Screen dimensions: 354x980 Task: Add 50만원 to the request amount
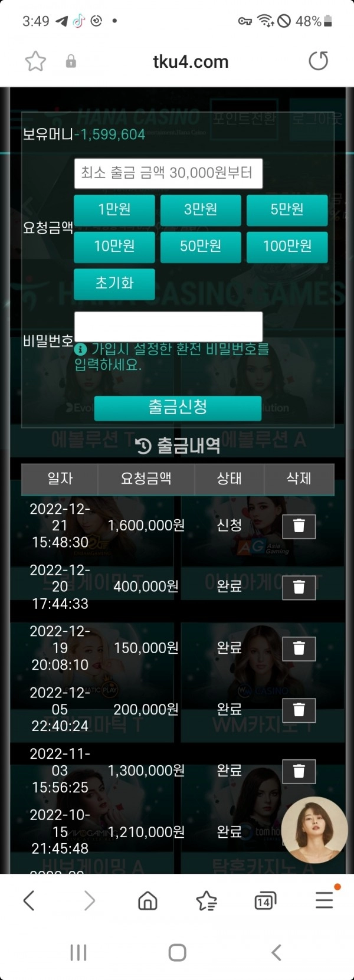(201, 247)
